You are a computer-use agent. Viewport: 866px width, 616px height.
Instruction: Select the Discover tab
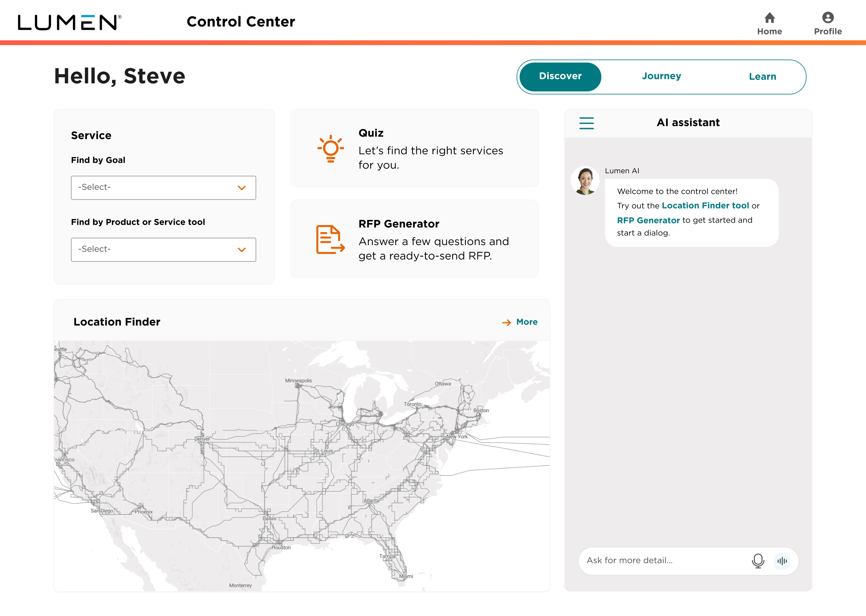coord(560,77)
